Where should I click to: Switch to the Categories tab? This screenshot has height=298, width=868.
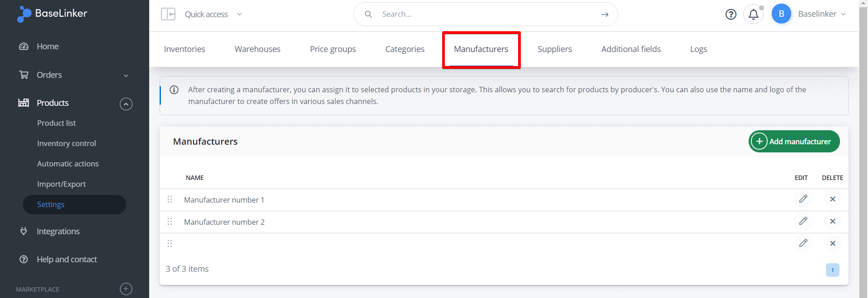pyautogui.click(x=405, y=49)
